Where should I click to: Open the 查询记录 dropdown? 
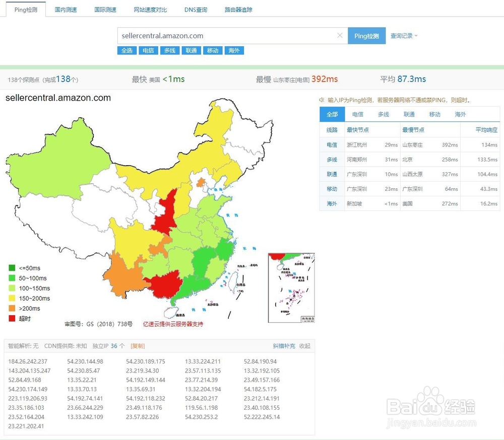coord(404,36)
